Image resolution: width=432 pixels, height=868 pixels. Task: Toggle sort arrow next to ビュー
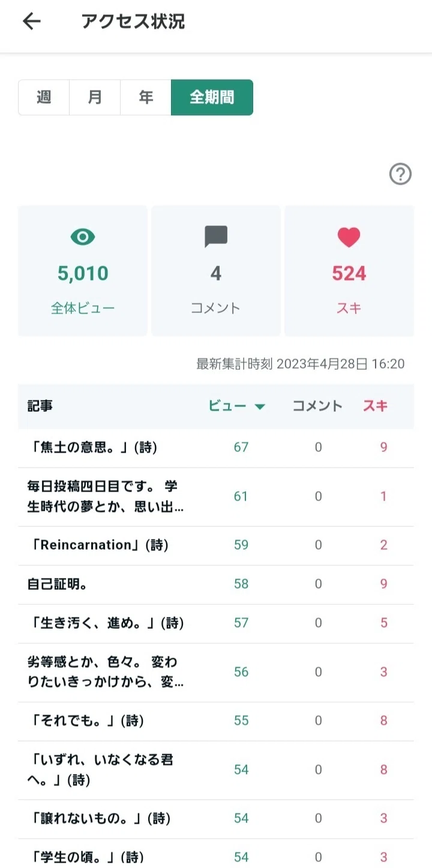pyautogui.click(x=260, y=407)
